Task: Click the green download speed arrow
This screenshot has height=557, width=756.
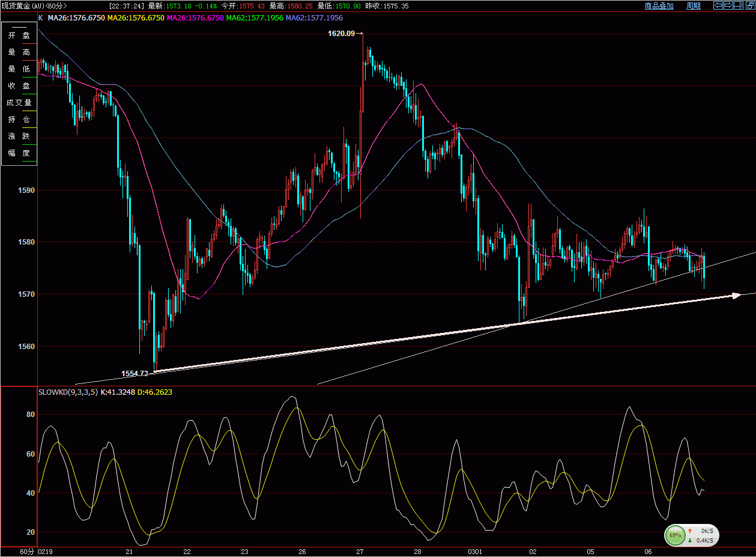Action: [x=690, y=540]
